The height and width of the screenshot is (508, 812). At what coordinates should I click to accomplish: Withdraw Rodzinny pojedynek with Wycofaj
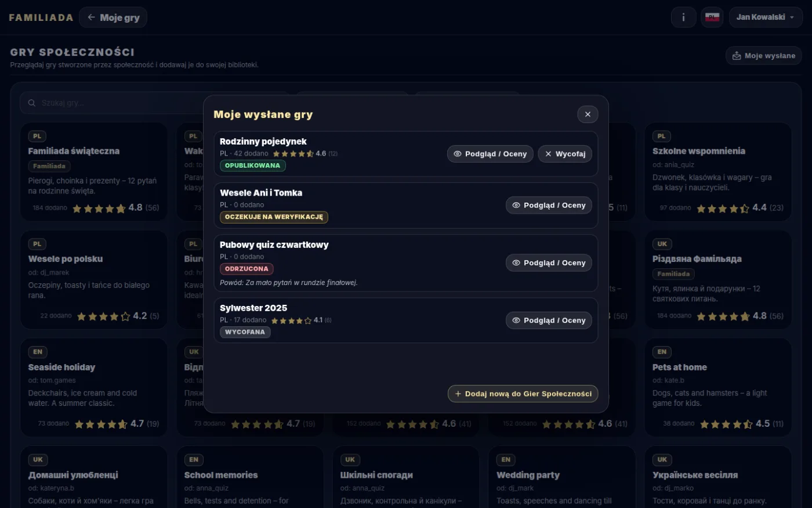(565, 154)
